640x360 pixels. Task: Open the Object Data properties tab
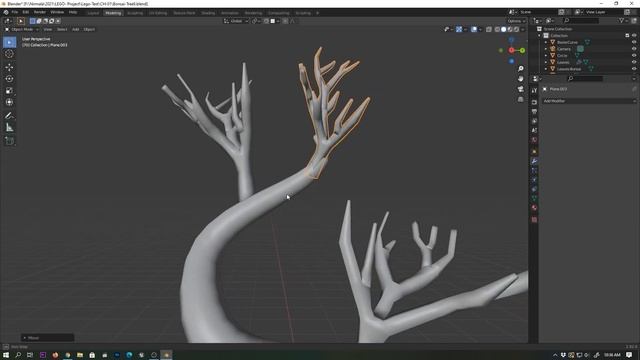coord(534,198)
